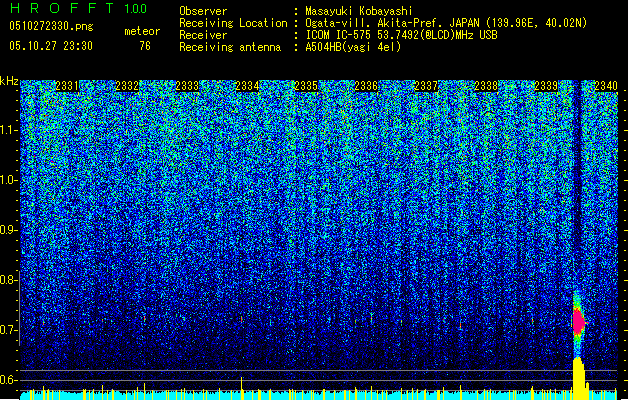This screenshot has width=629, height=400.
Task: Click the 2340 time marker
Action: click(x=606, y=86)
